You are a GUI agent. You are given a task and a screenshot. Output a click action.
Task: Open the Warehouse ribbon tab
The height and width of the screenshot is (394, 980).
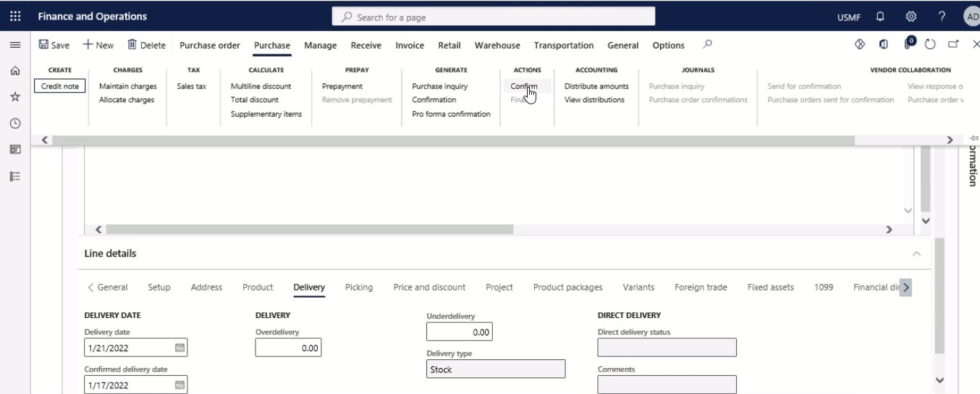497,45
